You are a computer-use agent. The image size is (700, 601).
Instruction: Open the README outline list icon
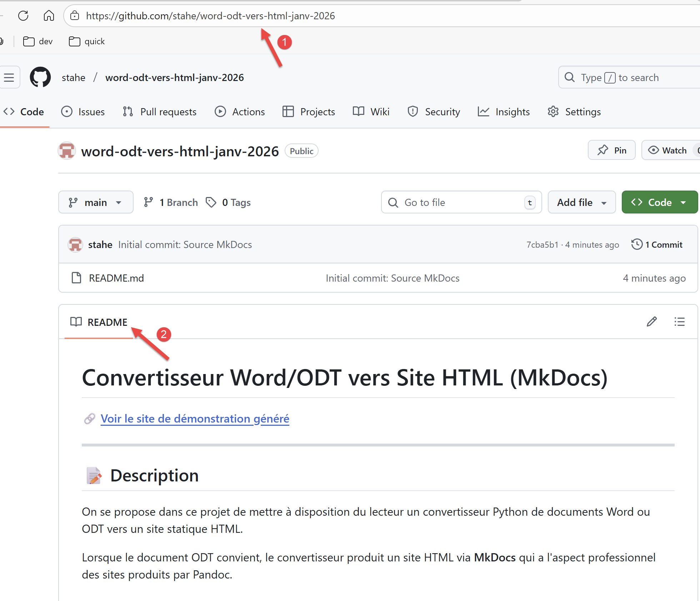(x=679, y=322)
